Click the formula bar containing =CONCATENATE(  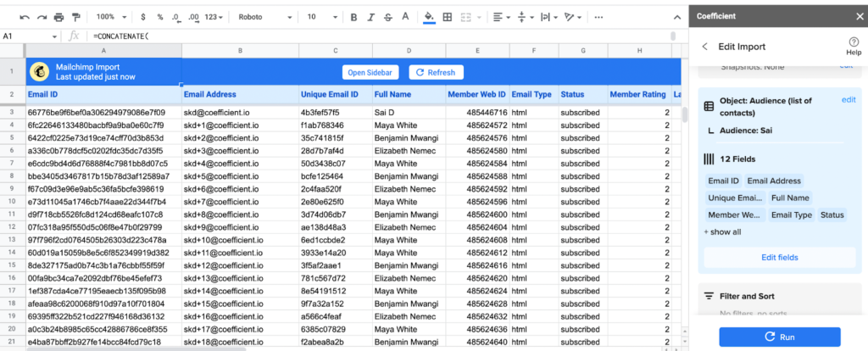point(382,36)
